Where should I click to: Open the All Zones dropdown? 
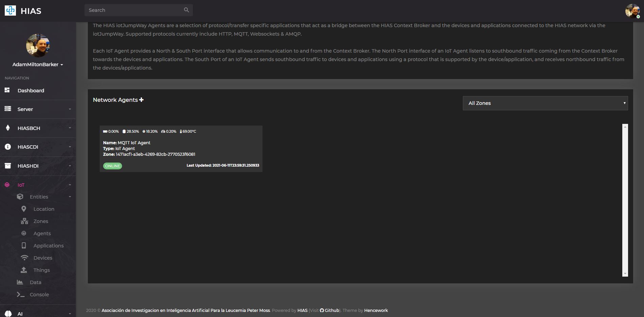click(x=545, y=103)
